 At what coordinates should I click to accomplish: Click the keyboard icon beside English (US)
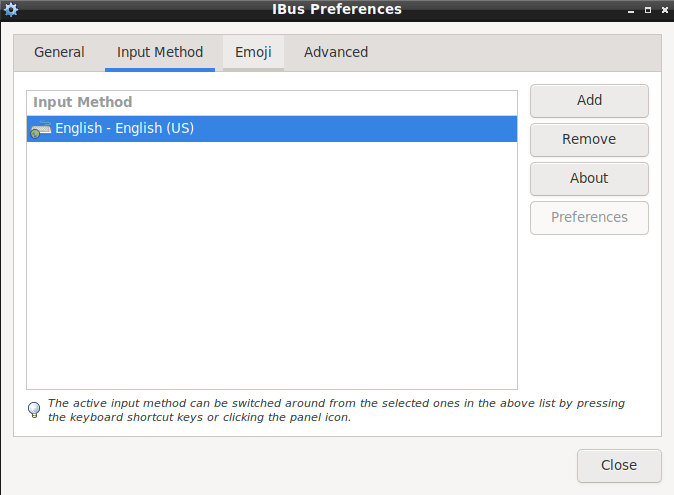[41, 129]
